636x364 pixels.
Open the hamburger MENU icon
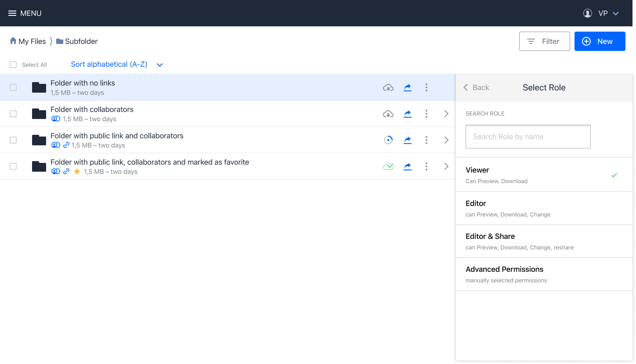pyautogui.click(x=12, y=13)
